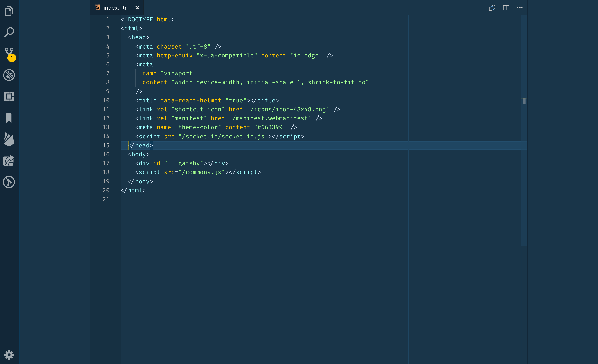Screen dimensions: 598x364
Task: Open the Live Share sidebar icon
Action: [x=9, y=161]
